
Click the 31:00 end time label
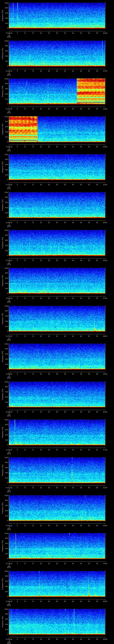(x=105, y=71)
